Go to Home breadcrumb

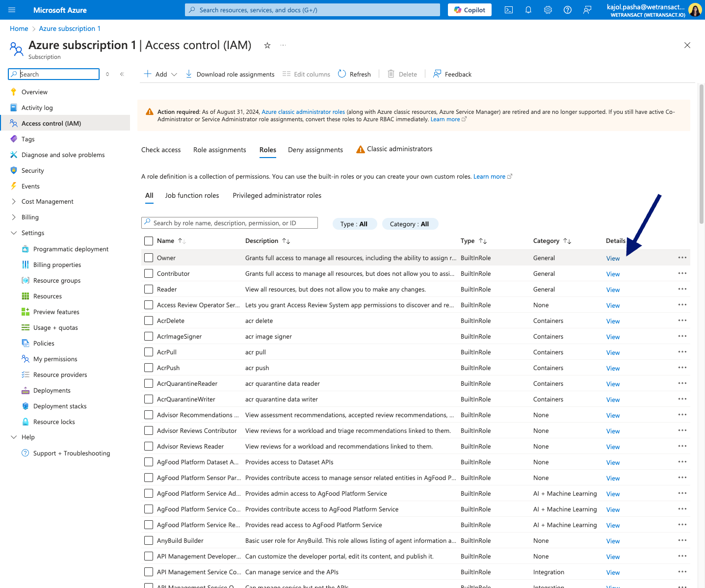(19, 28)
